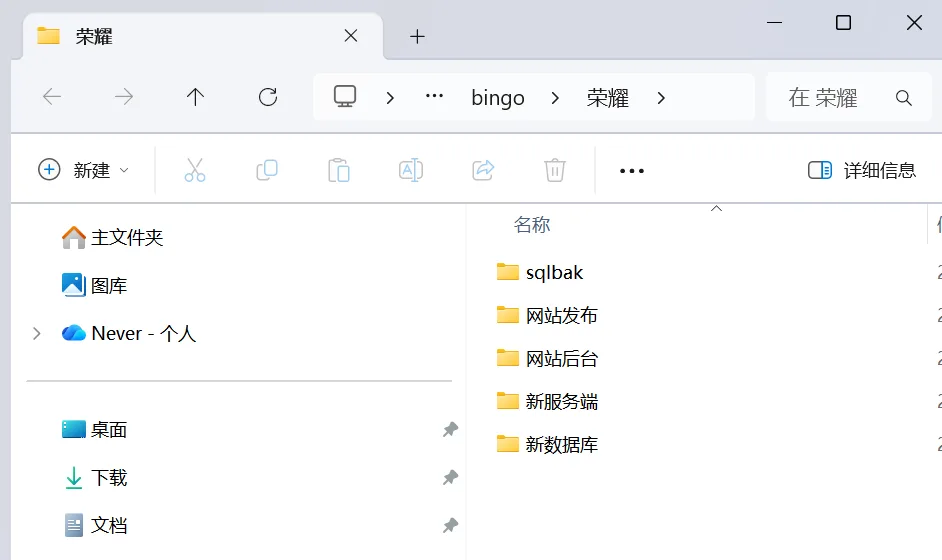Open 主文件夹 Home in the sidebar

[112, 237]
